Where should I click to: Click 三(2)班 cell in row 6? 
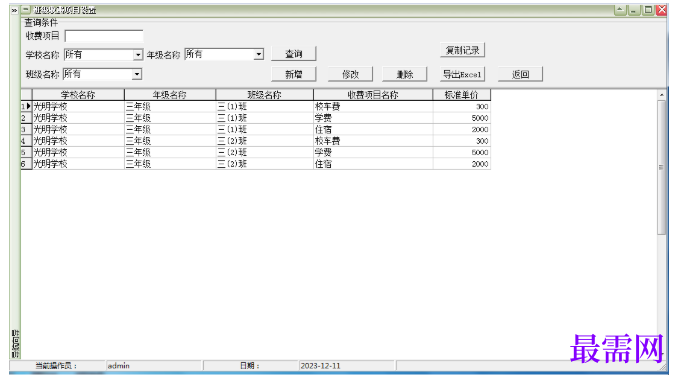tap(264, 164)
